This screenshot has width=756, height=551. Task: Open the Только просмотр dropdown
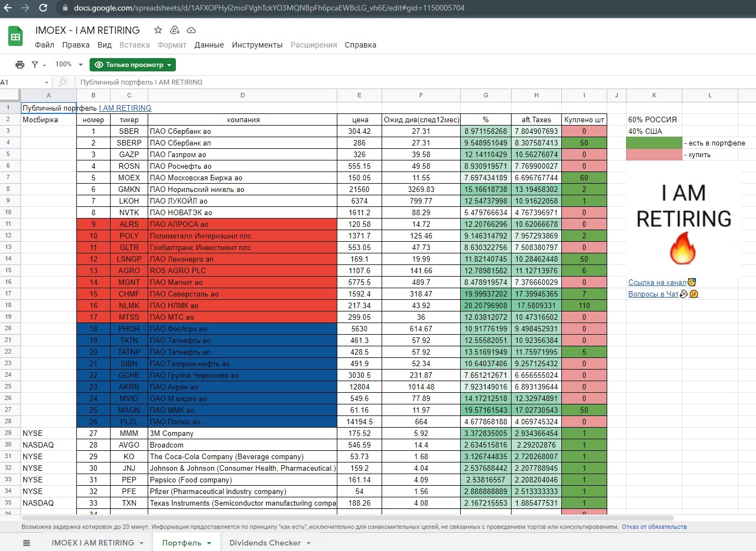coord(133,65)
